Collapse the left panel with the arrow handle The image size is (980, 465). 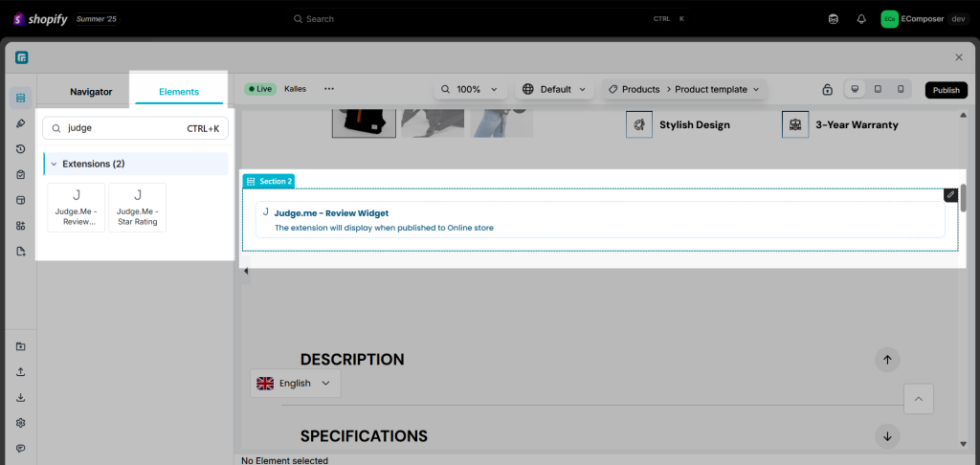246,271
